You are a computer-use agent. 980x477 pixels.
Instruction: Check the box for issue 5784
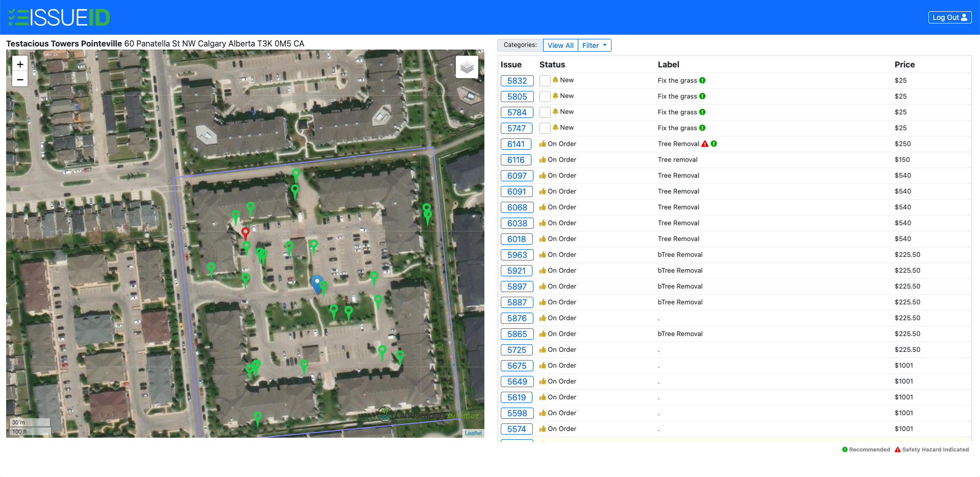pyautogui.click(x=545, y=112)
